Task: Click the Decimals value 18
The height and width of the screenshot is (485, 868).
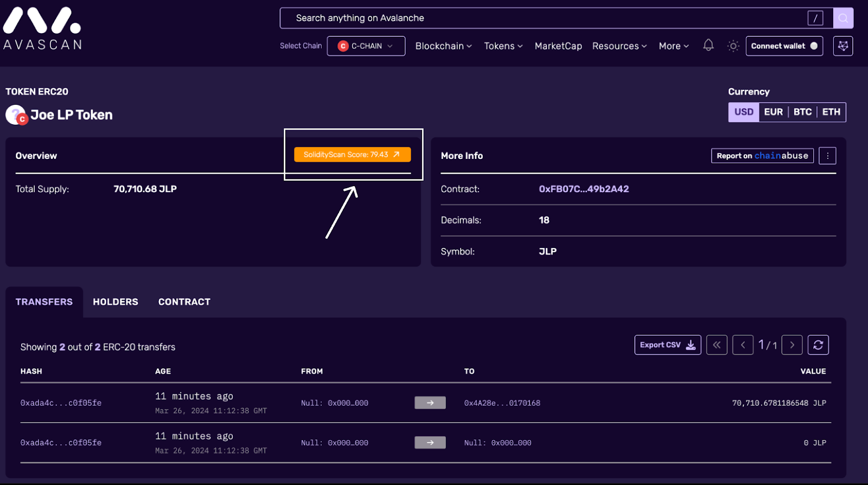Action: pyautogui.click(x=544, y=220)
